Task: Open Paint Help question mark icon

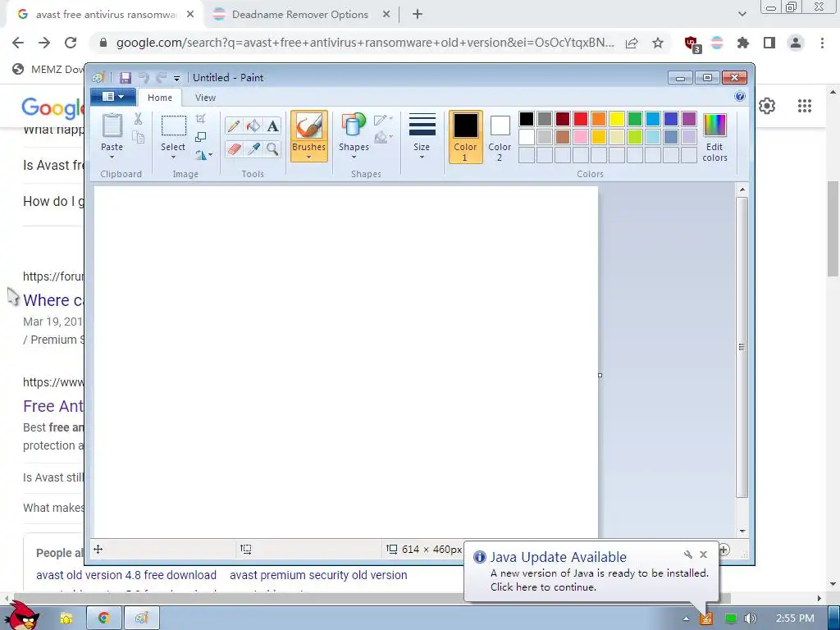Action: coord(740,97)
